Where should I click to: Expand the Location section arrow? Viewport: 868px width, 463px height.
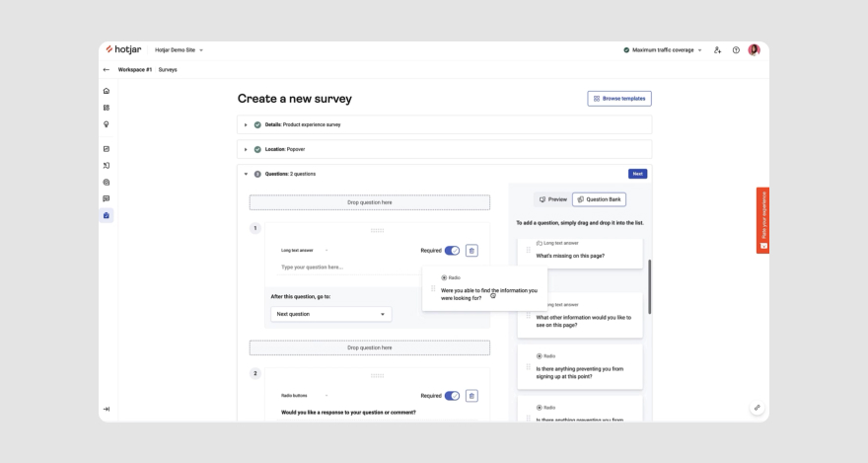(246, 149)
